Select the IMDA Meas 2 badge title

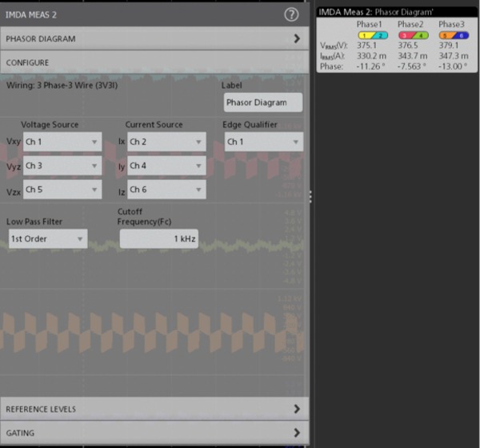tap(376, 12)
